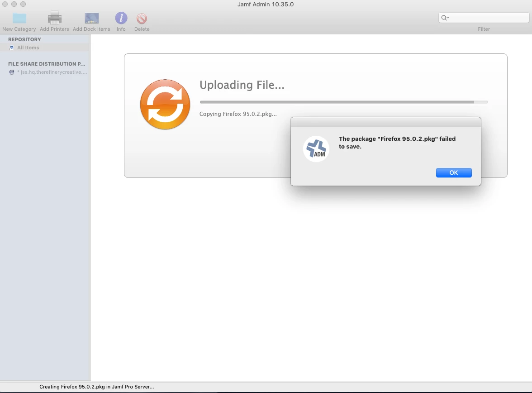Image resolution: width=532 pixels, height=393 pixels.
Task: Click the Add Dock Items icon
Action: [x=91, y=19]
